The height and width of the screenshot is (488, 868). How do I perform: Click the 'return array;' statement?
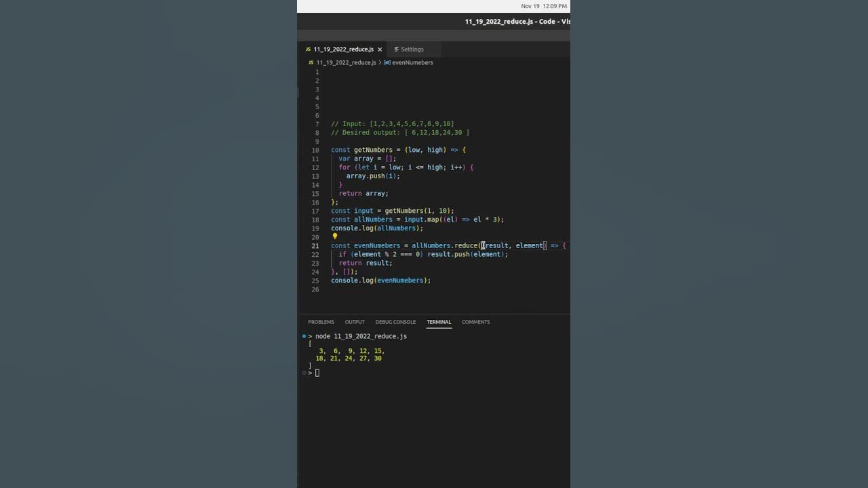(363, 193)
